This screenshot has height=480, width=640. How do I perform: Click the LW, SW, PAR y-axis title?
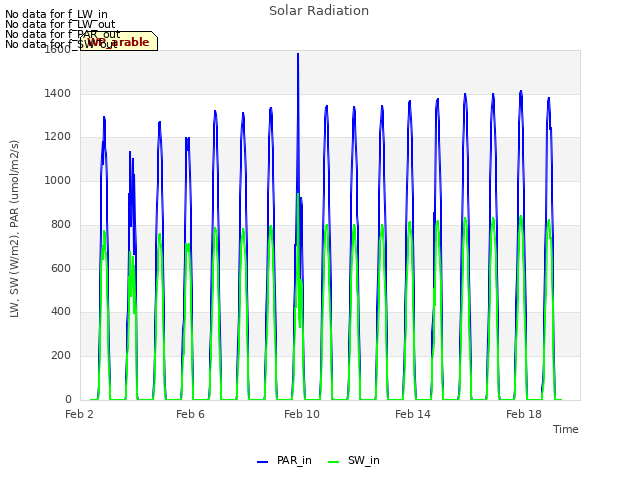(x=14, y=229)
